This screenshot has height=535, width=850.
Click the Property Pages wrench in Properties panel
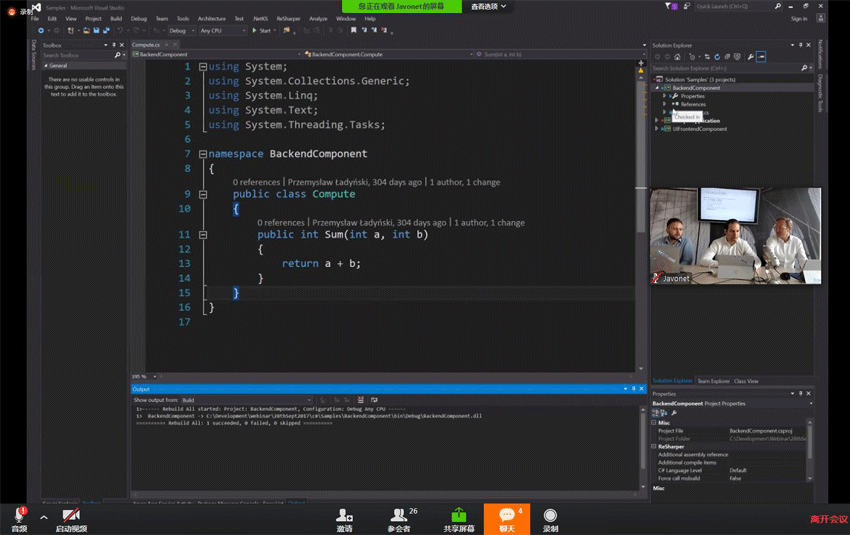click(674, 413)
